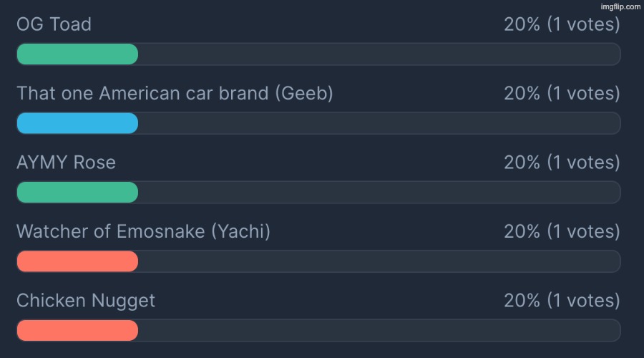Click the 20% (1 votes) beside Chicken Nugget
Screen dimensions: 644x358
(562, 300)
